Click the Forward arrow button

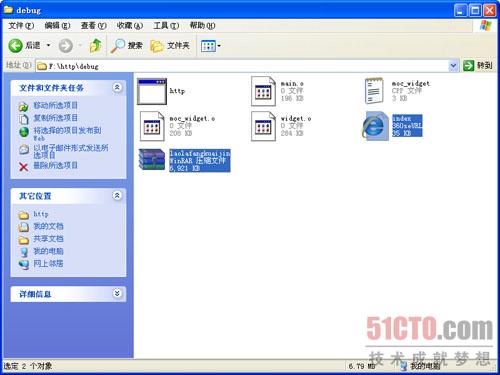click(66, 46)
